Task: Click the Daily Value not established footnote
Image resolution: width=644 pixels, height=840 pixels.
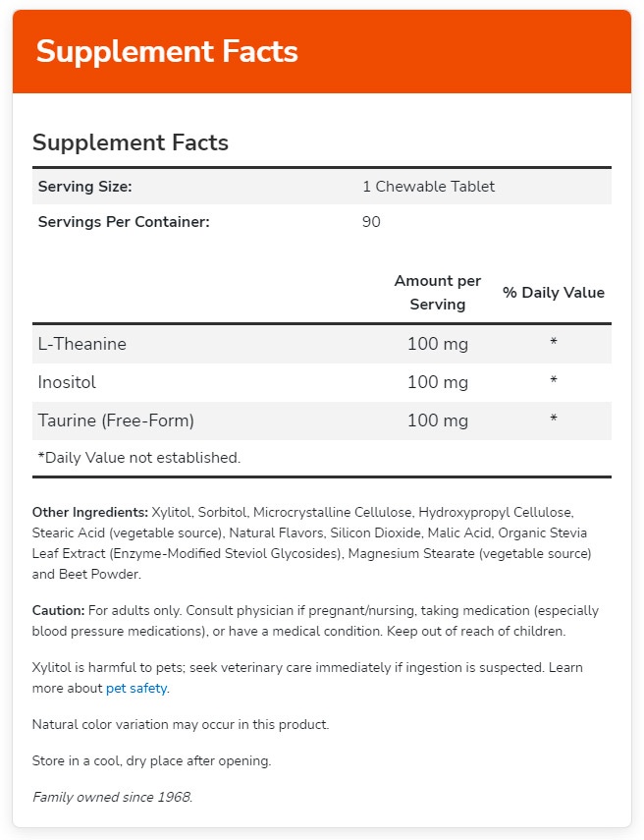Action: 138,457
